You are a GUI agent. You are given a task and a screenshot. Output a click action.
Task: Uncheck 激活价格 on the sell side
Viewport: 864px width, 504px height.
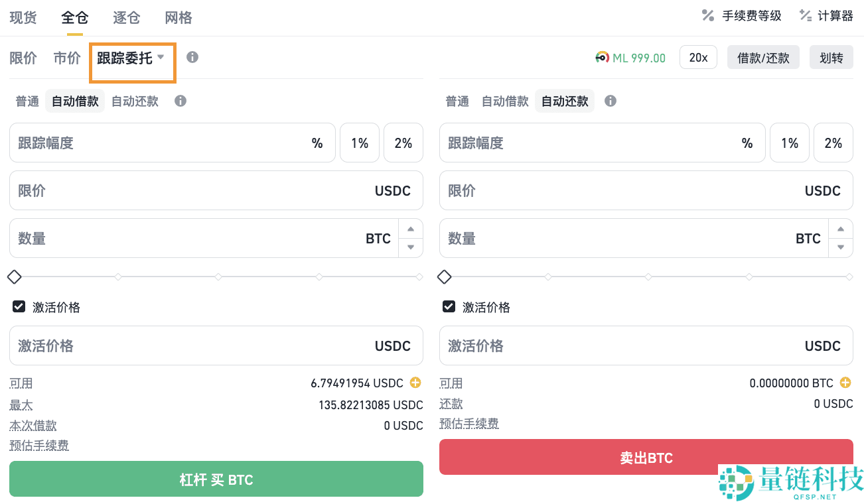448,306
